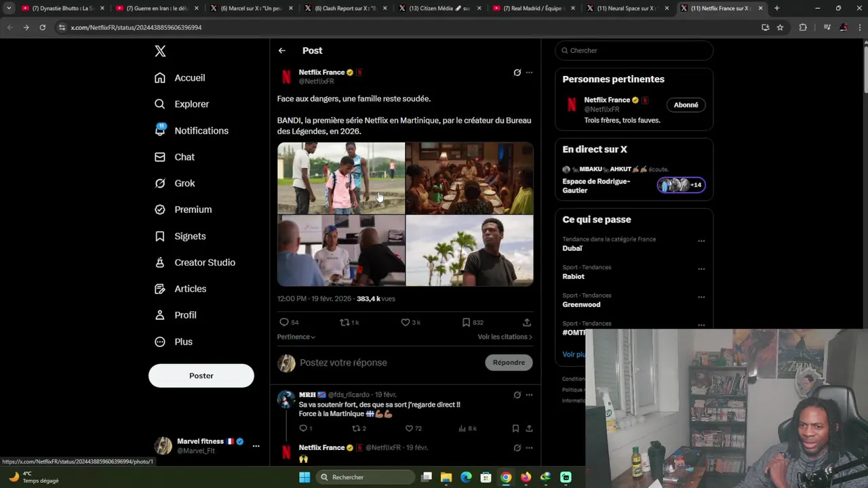Click the Chrome icon in taskbar
Image resolution: width=868 pixels, height=488 pixels.
tap(506, 477)
